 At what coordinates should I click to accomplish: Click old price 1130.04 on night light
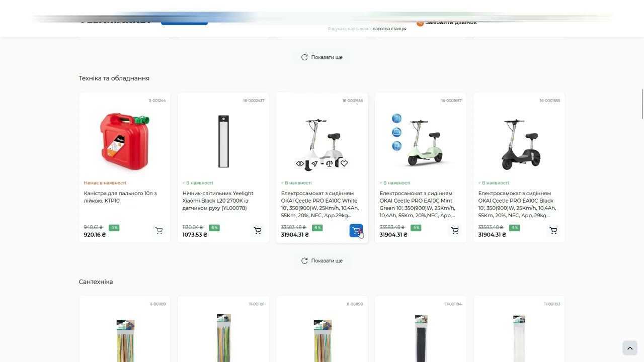click(x=193, y=228)
